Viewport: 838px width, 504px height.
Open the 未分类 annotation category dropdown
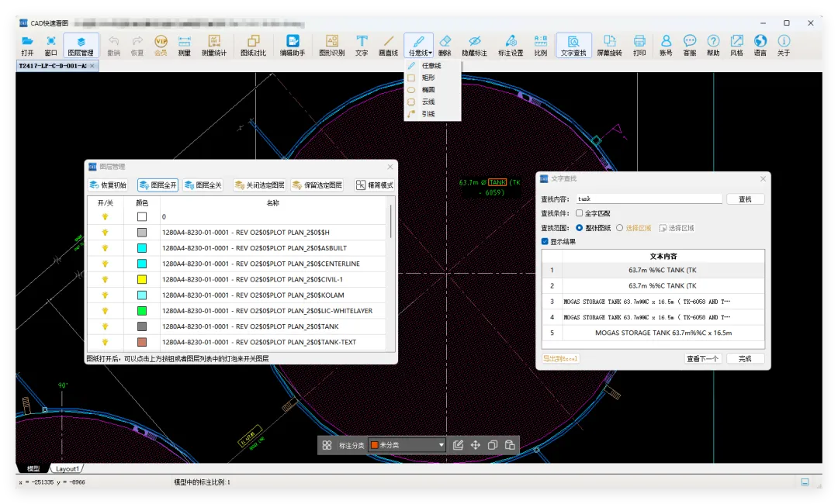[x=407, y=445]
